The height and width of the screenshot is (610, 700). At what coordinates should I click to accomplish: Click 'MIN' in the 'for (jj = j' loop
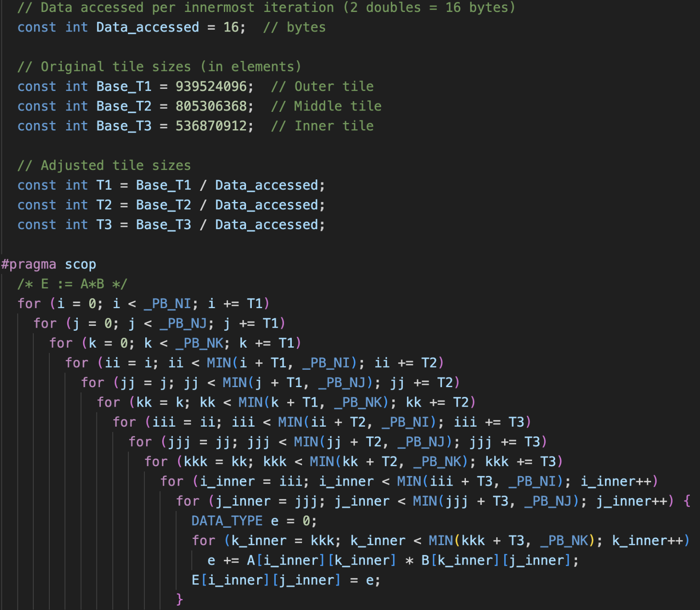[235, 383]
